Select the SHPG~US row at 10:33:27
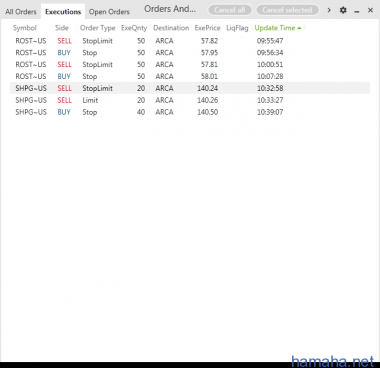This screenshot has width=380, height=368. coord(190,100)
